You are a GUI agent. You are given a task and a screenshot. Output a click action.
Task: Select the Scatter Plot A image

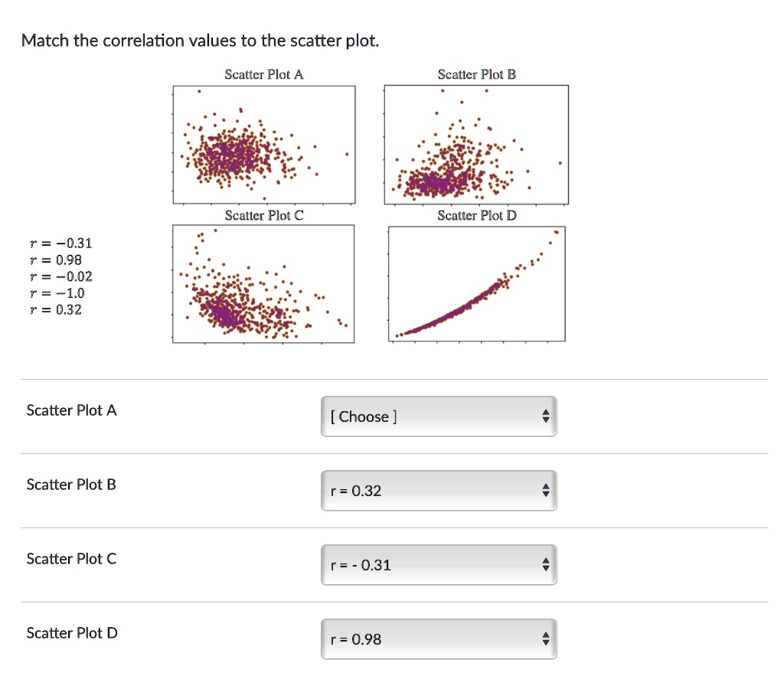[263, 144]
